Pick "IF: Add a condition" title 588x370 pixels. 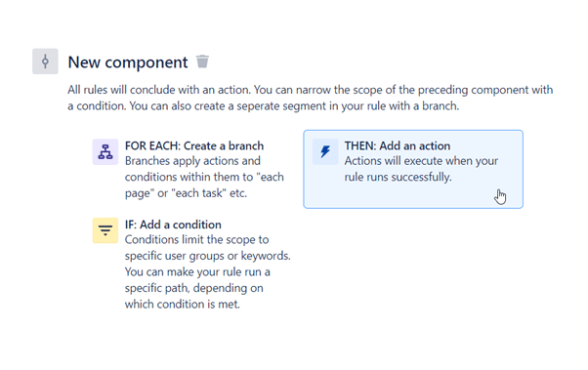point(173,225)
